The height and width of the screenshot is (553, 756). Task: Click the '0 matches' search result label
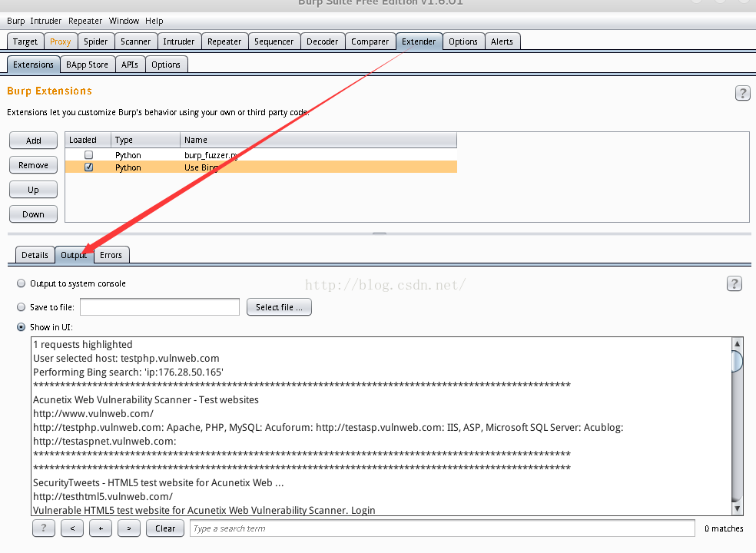(x=724, y=528)
